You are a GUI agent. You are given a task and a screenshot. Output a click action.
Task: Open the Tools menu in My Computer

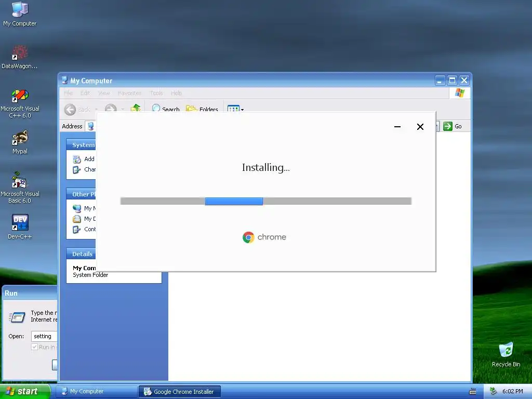156,93
